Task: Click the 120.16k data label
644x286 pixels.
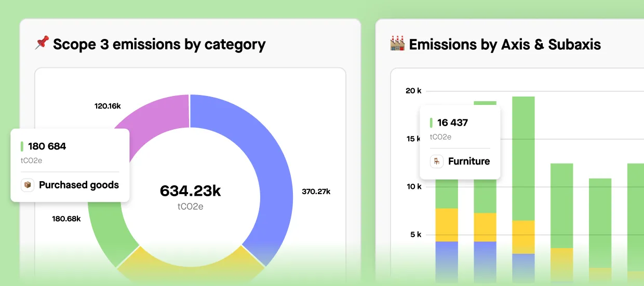Action: (x=108, y=106)
